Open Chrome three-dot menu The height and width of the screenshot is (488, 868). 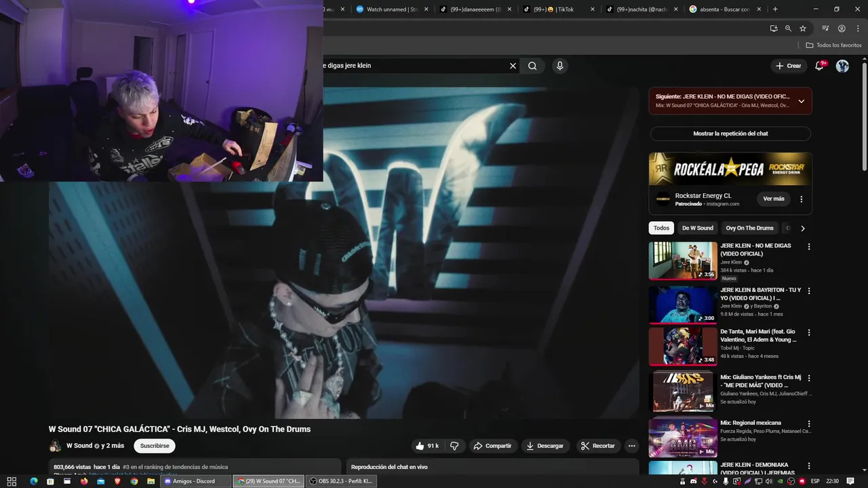(x=857, y=28)
